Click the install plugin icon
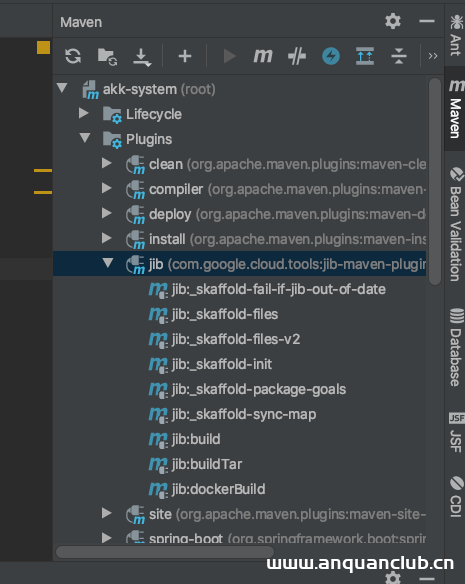Viewport: 465px width, 584px height. click(x=135, y=239)
